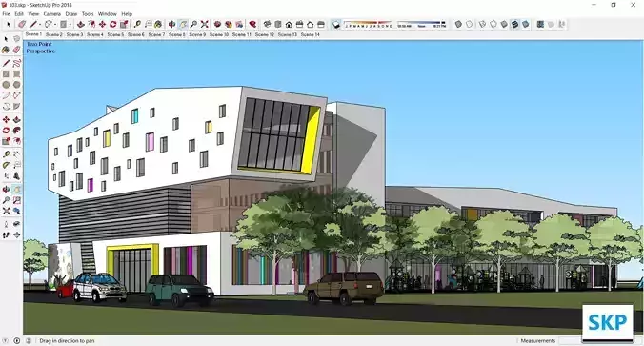Select the Pan hand tool in top toolbar
644x346 pixels.
pyautogui.click(x=183, y=24)
